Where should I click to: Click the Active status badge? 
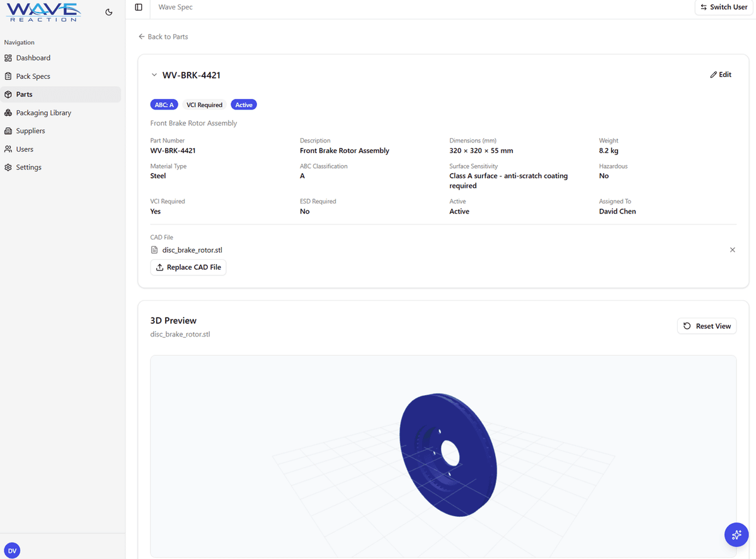[x=244, y=104]
